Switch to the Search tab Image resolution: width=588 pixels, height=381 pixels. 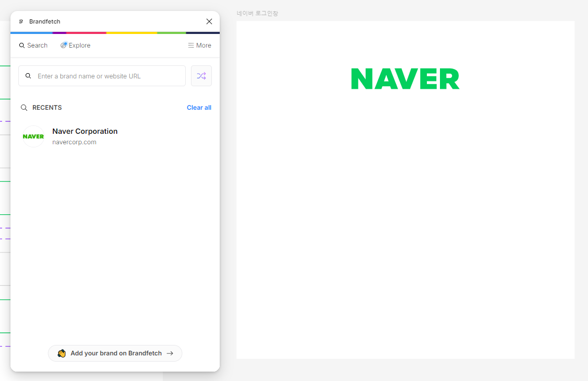pos(33,45)
